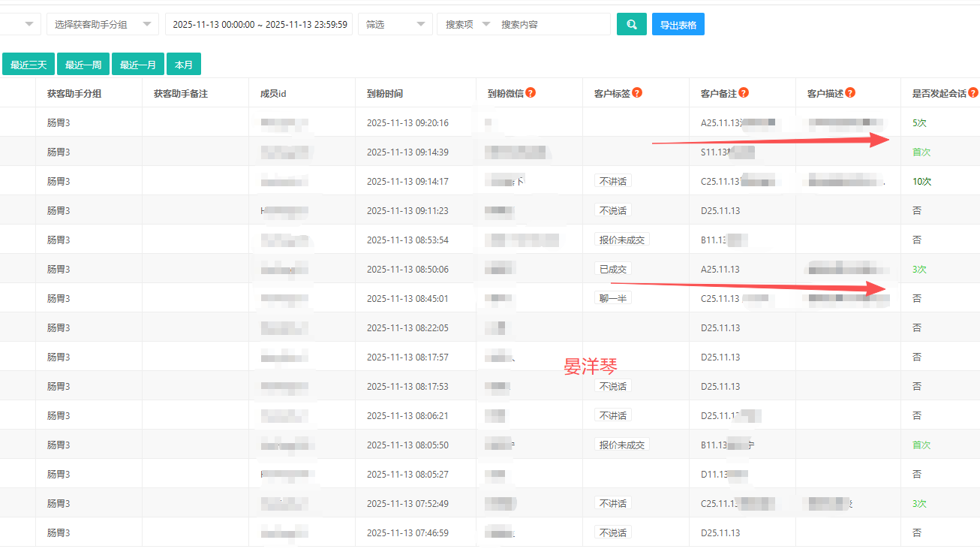
Task: Click help icon beside 客户标签 header
Action: click(x=637, y=93)
